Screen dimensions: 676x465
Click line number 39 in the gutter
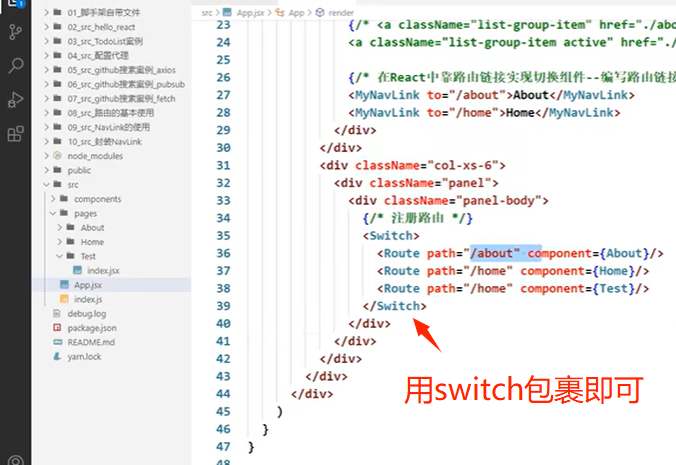pyautogui.click(x=223, y=306)
